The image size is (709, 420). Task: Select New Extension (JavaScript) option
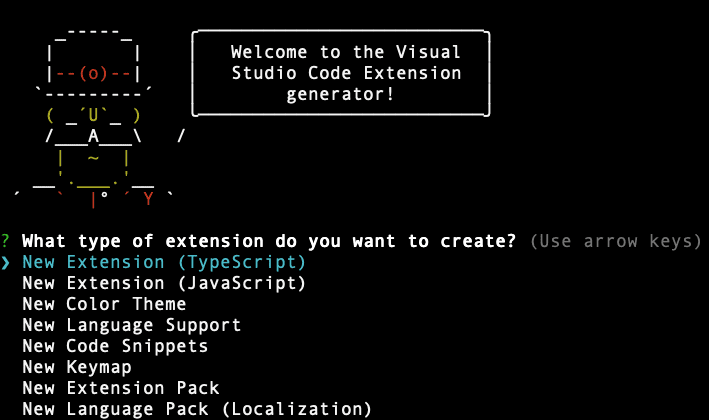[164, 283]
